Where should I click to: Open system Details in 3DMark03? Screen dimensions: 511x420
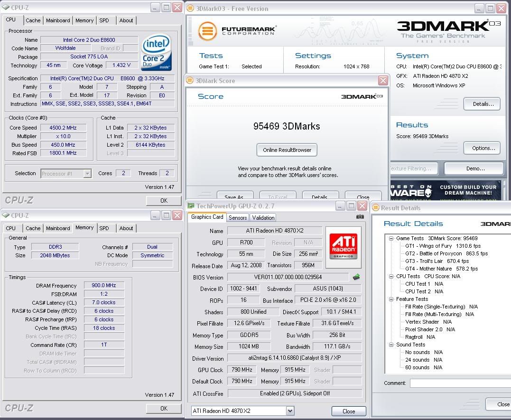coord(483,104)
